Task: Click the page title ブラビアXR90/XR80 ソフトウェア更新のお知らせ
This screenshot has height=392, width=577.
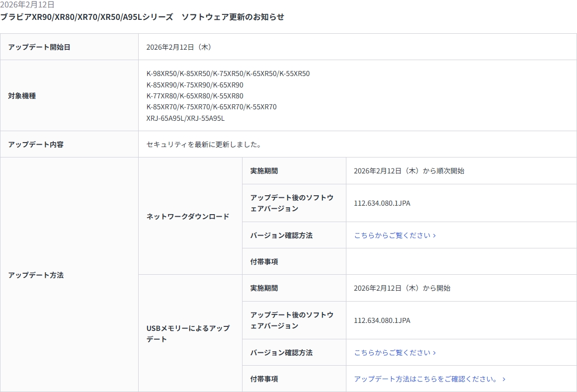Action: tap(142, 17)
